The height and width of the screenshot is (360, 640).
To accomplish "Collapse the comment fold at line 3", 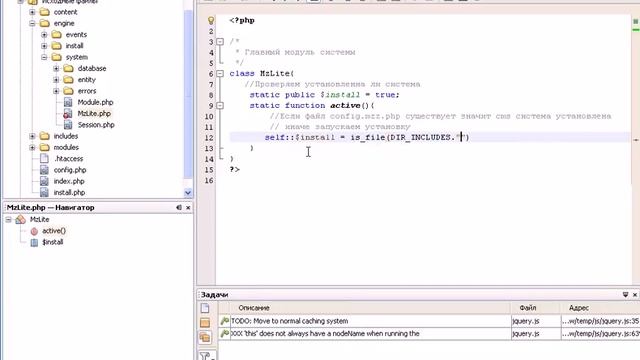I will click(x=220, y=42).
